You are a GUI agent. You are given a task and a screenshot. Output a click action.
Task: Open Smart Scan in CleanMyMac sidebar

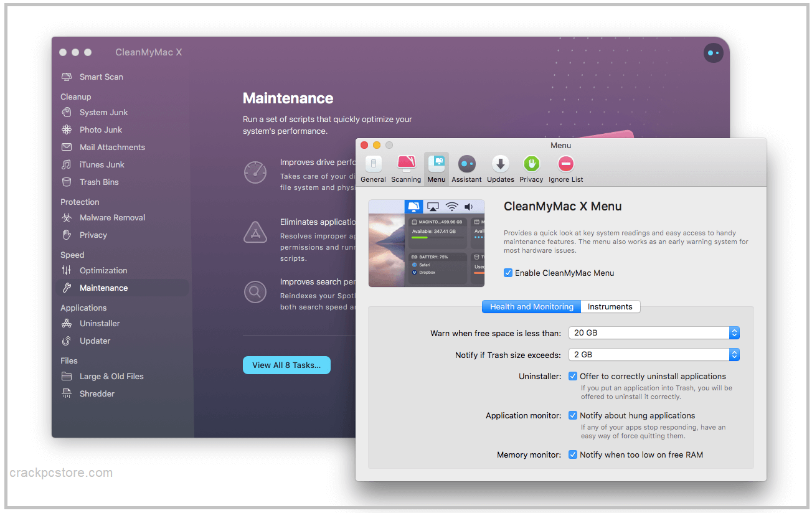point(92,77)
